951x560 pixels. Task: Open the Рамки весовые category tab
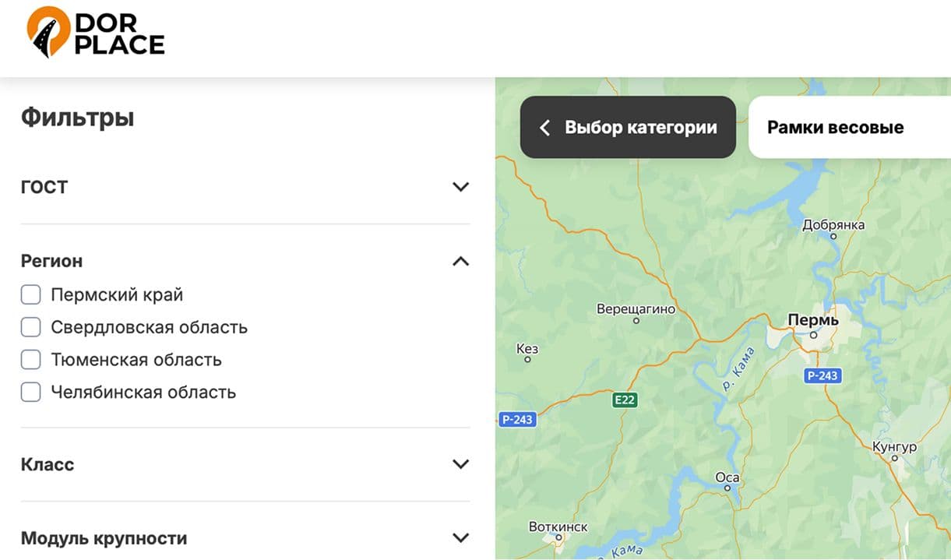pos(835,128)
